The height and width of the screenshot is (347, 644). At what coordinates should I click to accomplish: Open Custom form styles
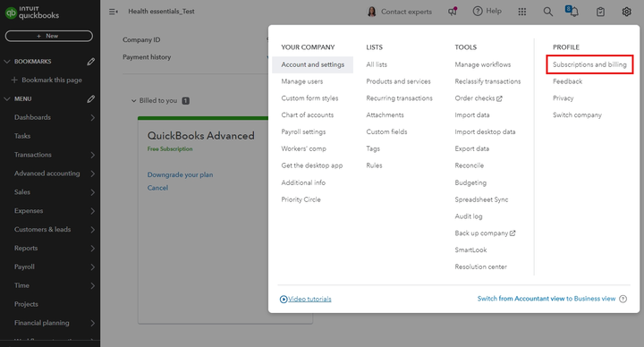coord(309,98)
